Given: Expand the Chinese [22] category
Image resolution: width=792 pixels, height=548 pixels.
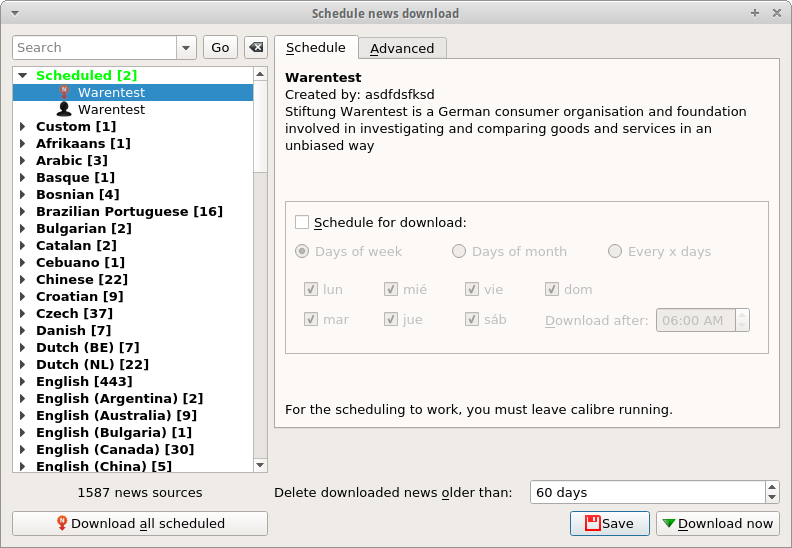Looking at the screenshot, I should tap(22, 279).
